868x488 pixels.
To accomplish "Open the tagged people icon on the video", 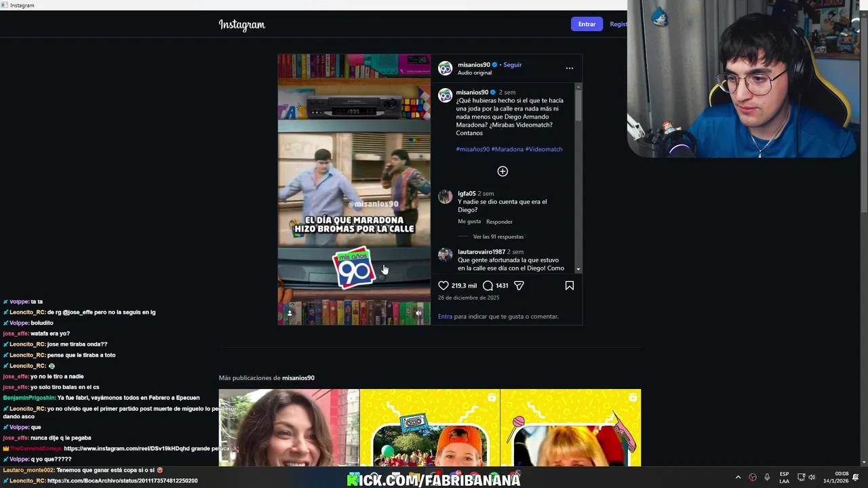I will [x=290, y=313].
